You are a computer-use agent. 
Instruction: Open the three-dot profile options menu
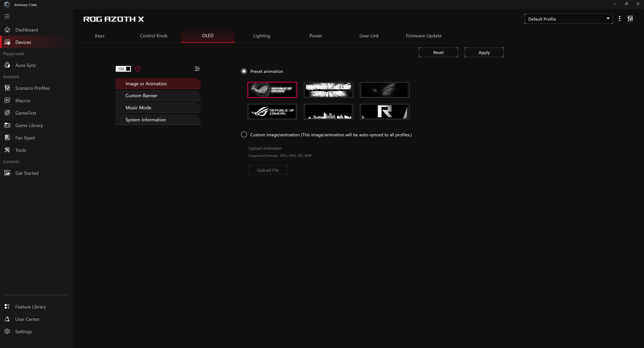[x=620, y=19]
